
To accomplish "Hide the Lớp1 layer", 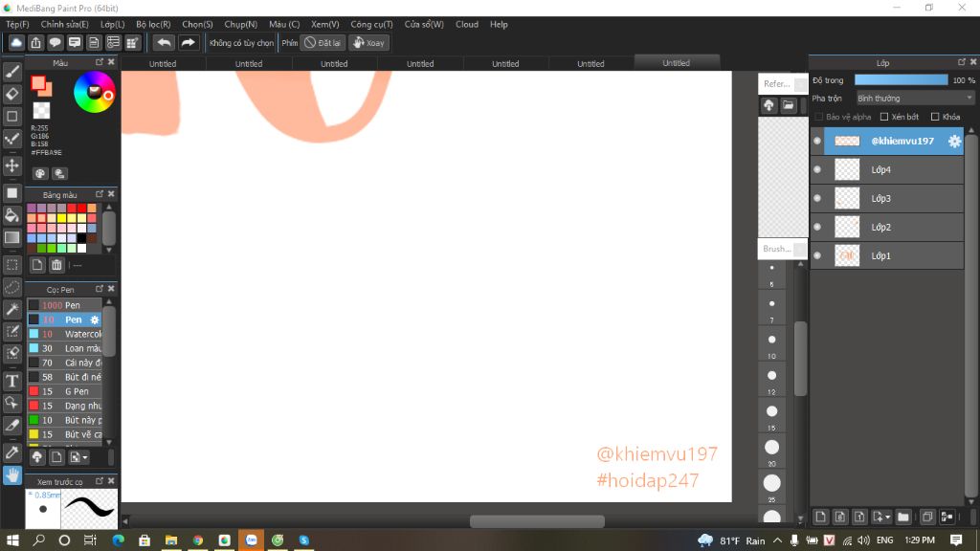I will click(817, 255).
